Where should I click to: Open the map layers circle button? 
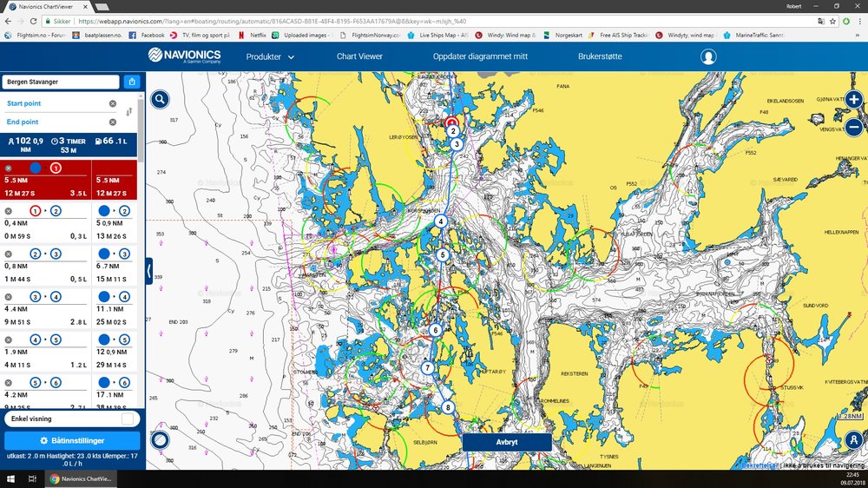[160, 440]
